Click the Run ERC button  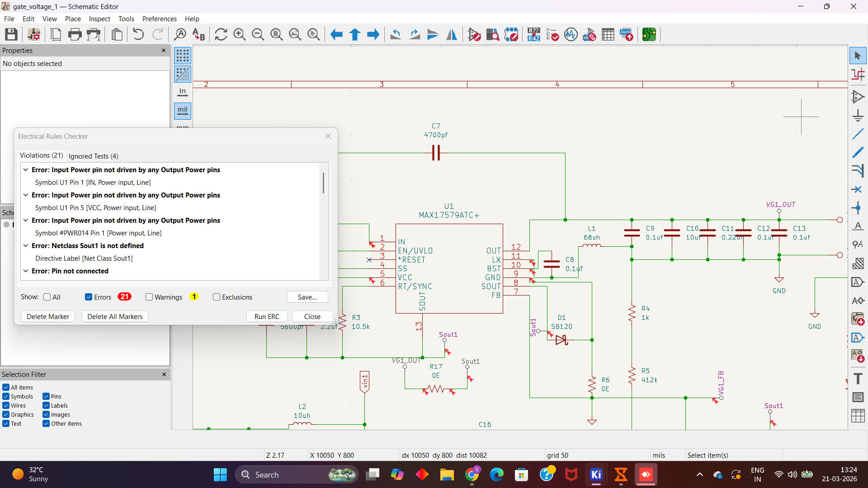[267, 316]
